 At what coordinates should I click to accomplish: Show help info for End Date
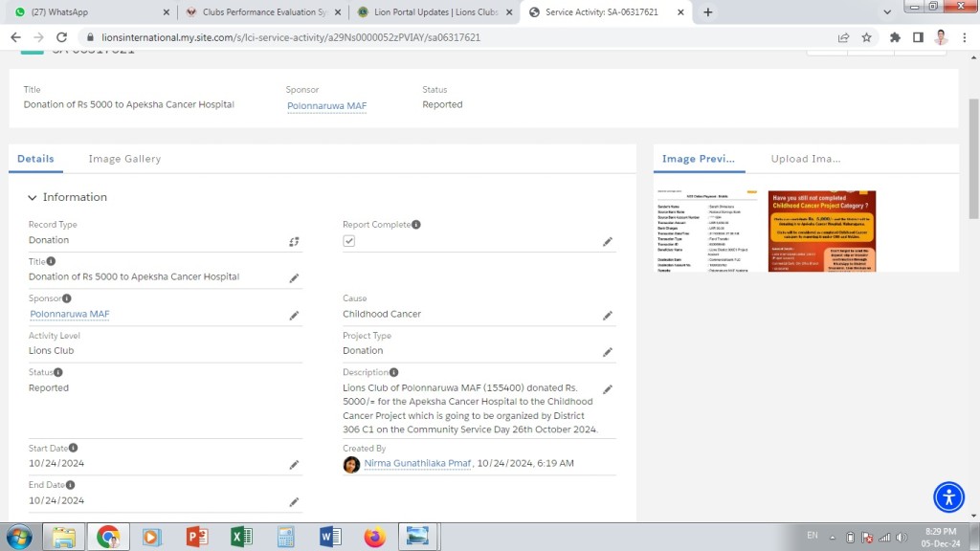tap(70, 484)
